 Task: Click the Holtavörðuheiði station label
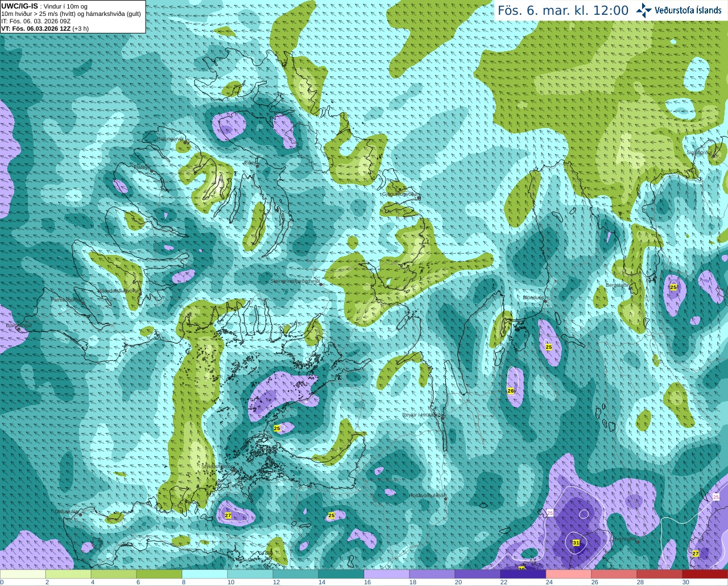[427, 496]
